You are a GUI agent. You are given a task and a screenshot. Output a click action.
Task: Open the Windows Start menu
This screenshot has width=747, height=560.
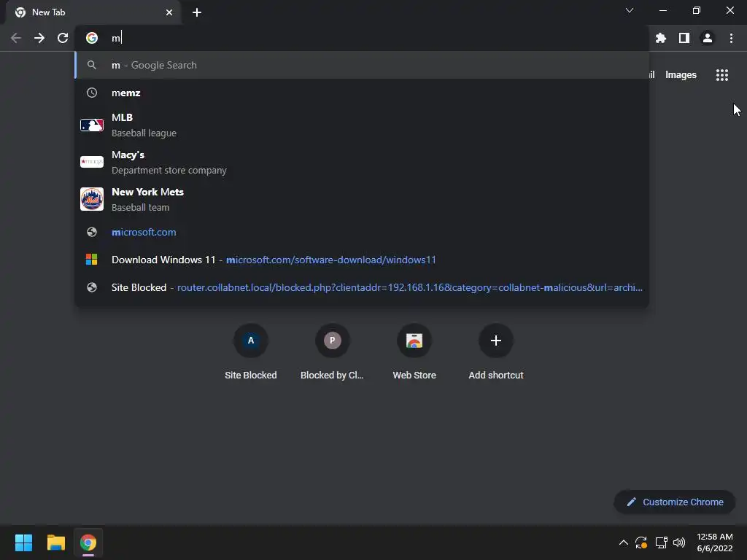click(23, 542)
